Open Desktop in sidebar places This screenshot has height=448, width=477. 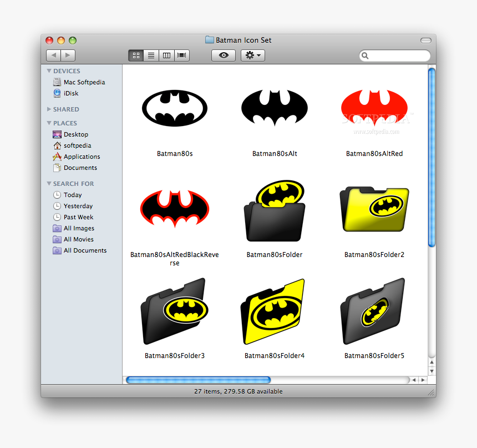(x=70, y=134)
